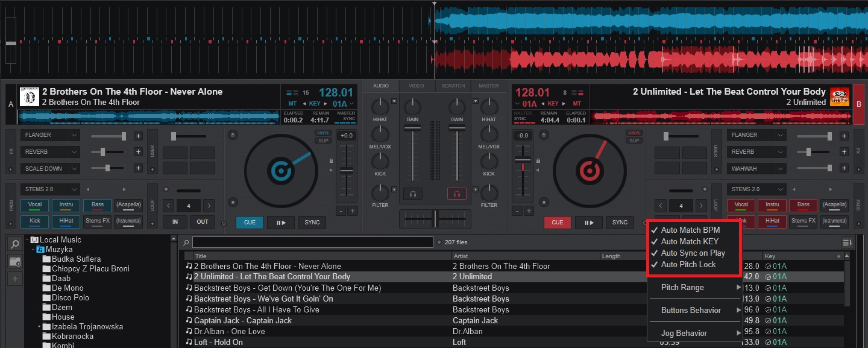Expand the Izabela Trojanowska folder
The image size is (868, 348).
click(39, 326)
